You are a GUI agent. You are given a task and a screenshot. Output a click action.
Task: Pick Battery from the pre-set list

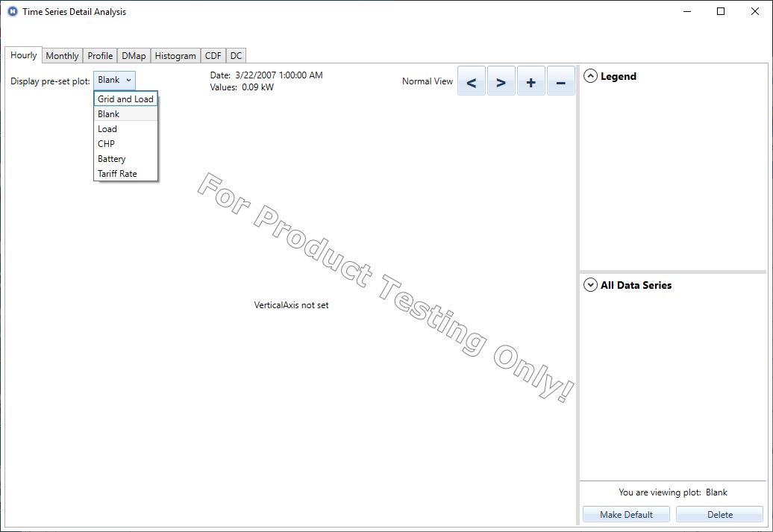click(x=112, y=159)
